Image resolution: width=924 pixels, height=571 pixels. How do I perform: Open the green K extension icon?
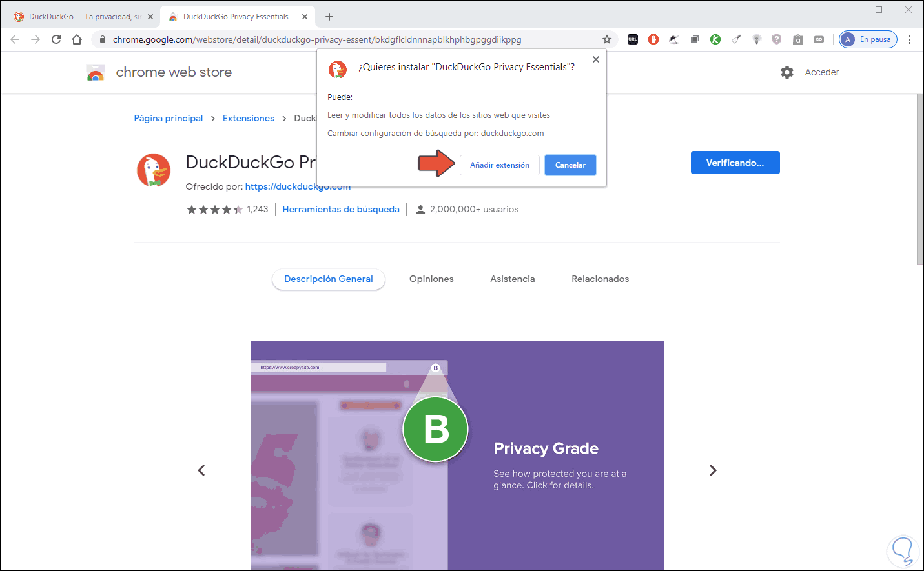coord(715,39)
